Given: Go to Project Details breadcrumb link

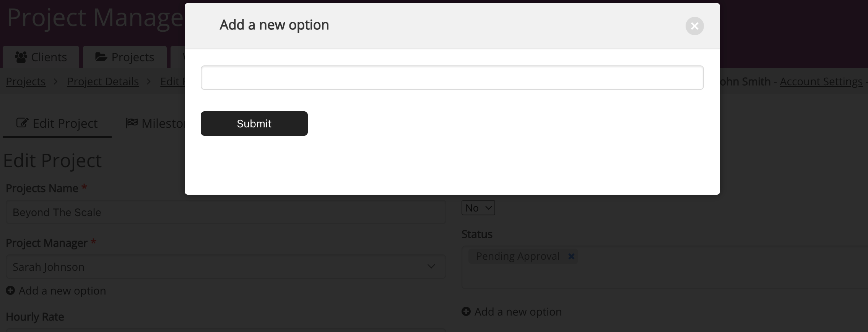Looking at the screenshot, I should coord(103,81).
